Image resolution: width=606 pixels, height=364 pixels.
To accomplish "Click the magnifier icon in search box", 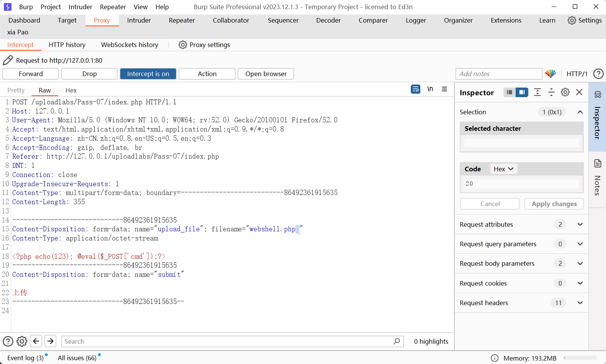I will coord(397,341).
